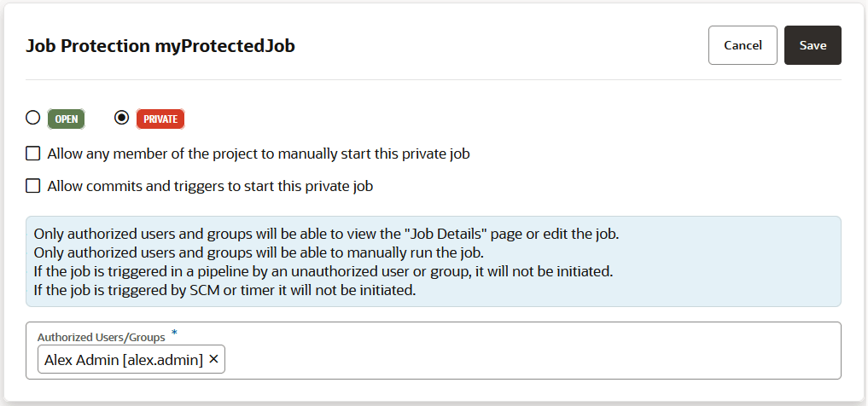This screenshot has height=406, width=868.
Task: Save the job protection settings
Action: click(x=813, y=45)
